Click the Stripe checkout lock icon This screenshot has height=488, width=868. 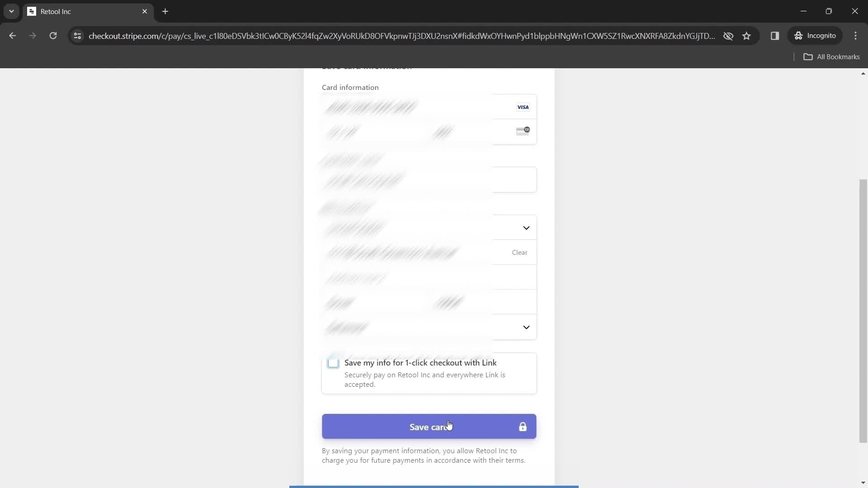pyautogui.click(x=523, y=427)
